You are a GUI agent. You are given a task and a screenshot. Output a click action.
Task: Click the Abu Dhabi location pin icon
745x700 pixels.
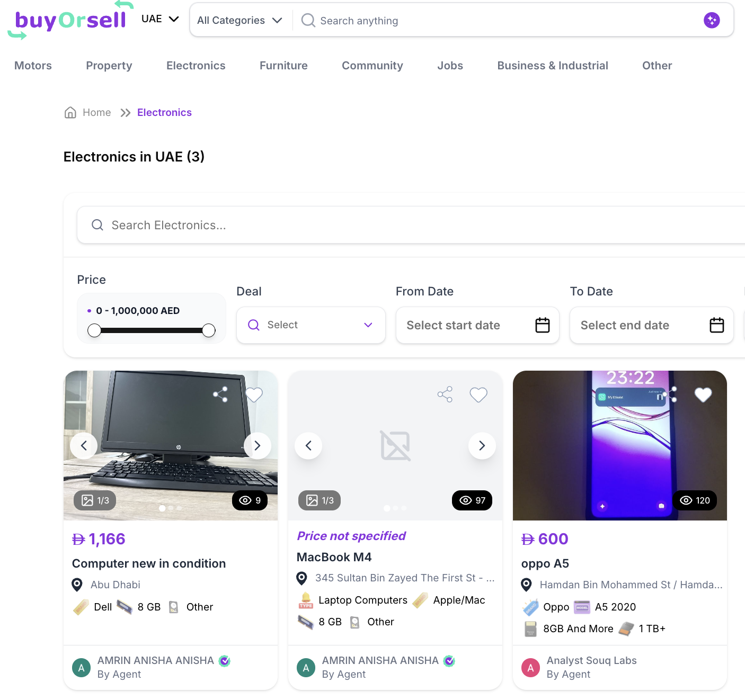tap(77, 585)
